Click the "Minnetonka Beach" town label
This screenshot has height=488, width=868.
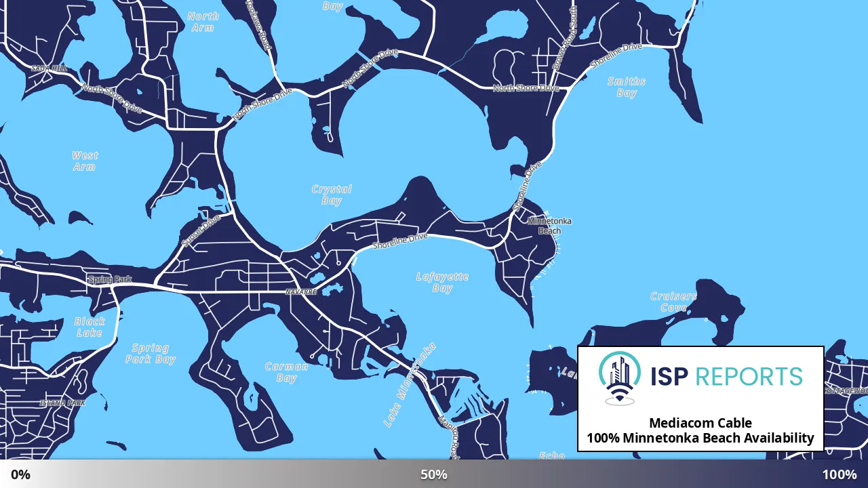tap(549, 226)
